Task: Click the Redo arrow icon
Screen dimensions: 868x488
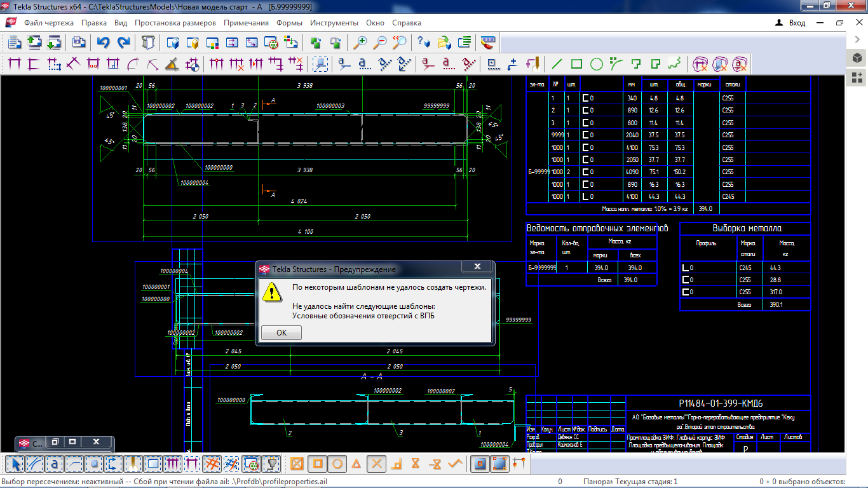Action: tap(124, 43)
